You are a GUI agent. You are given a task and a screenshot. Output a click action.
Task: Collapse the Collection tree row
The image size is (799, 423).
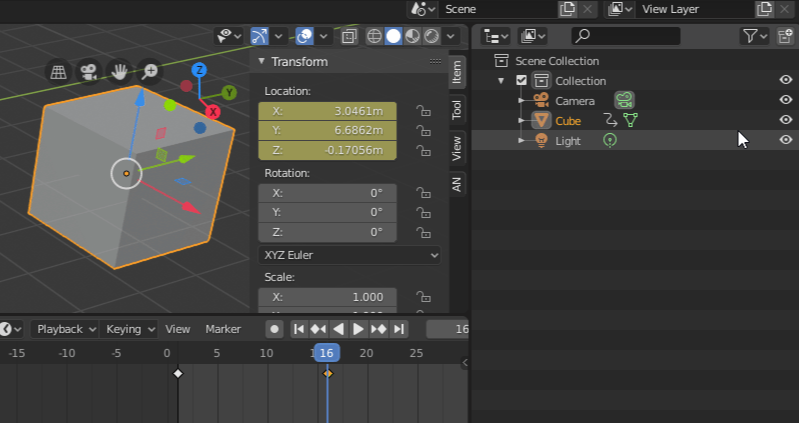(x=501, y=81)
